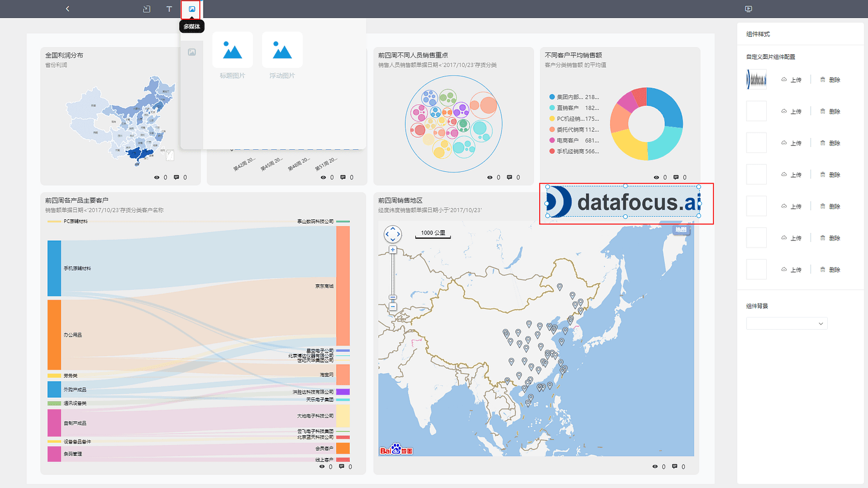Click 删除 next to the datafocus logo thumbnail

(x=830, y=80)
